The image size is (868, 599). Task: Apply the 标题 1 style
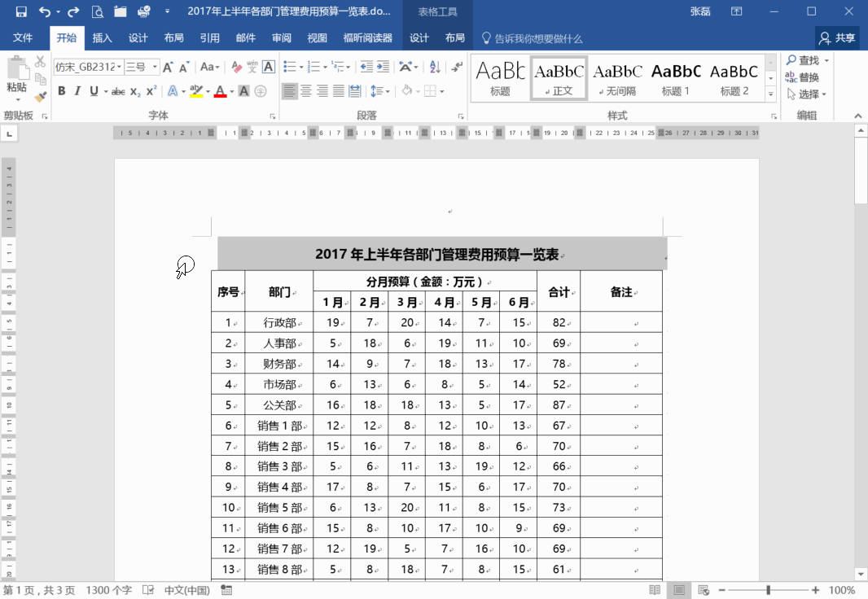[675, 77]
